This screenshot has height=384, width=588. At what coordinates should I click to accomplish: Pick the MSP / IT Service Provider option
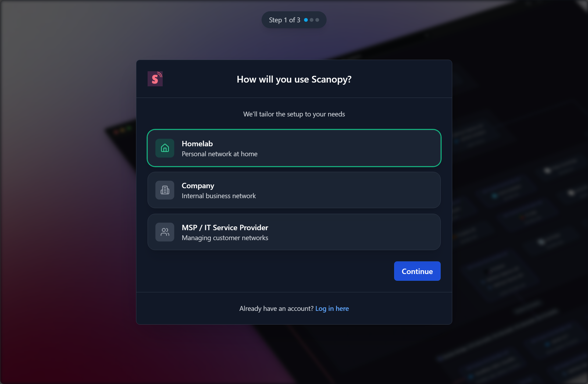point(294,232)
